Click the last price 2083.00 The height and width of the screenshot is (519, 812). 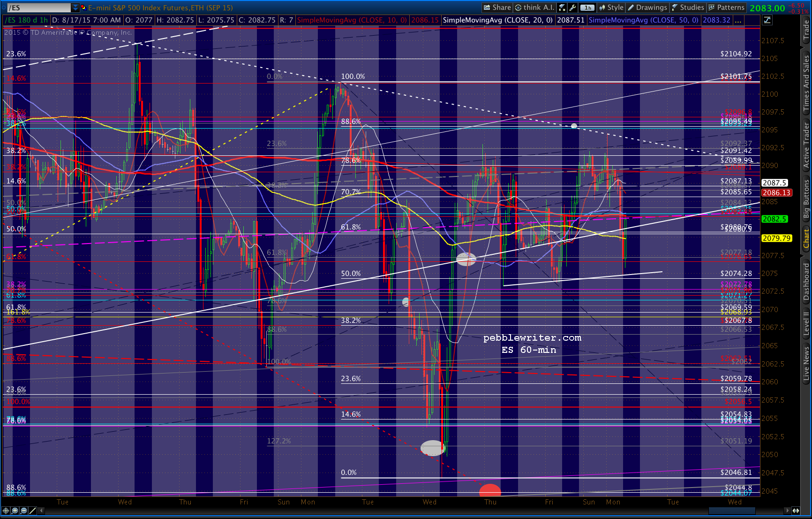(767, 8)
